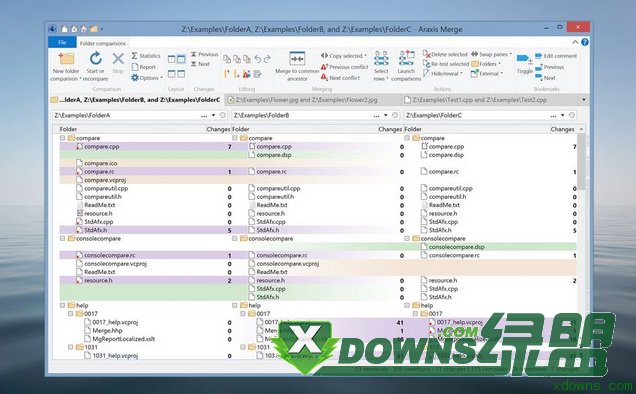
Task: Collapse the 0017 folder in FolderA pane
Action: [70, 314]
